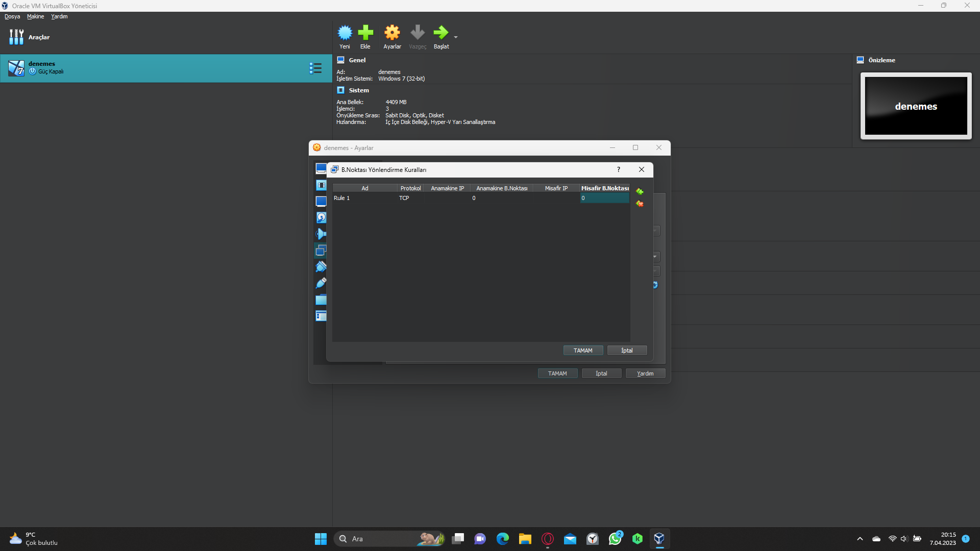The height and width of the screenshot is (551, 980).
Task: Click the denemes preview thumbnail
Action: click(916, 106)
